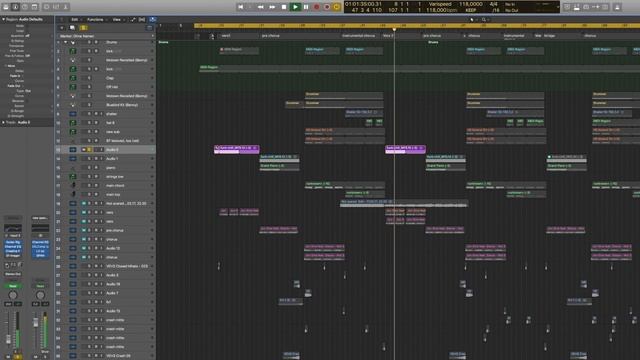
Task: Select the pointer tool menu
Action: pos(472,19)
